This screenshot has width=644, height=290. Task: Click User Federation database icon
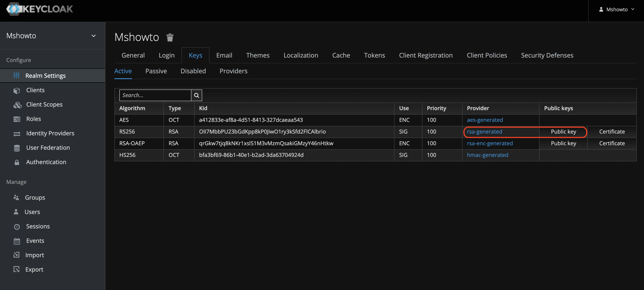tap(17, 148)
